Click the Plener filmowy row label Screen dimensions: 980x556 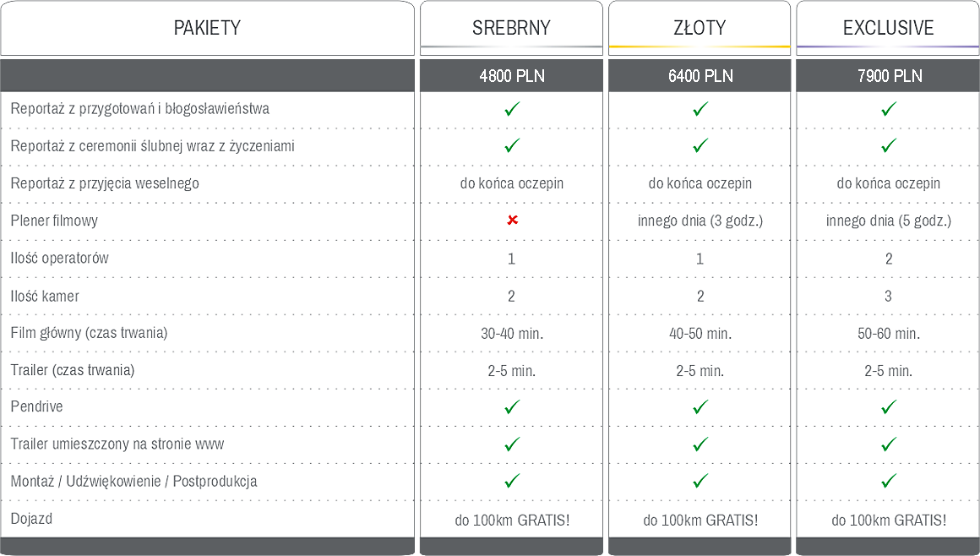click(x=54, y=221)
